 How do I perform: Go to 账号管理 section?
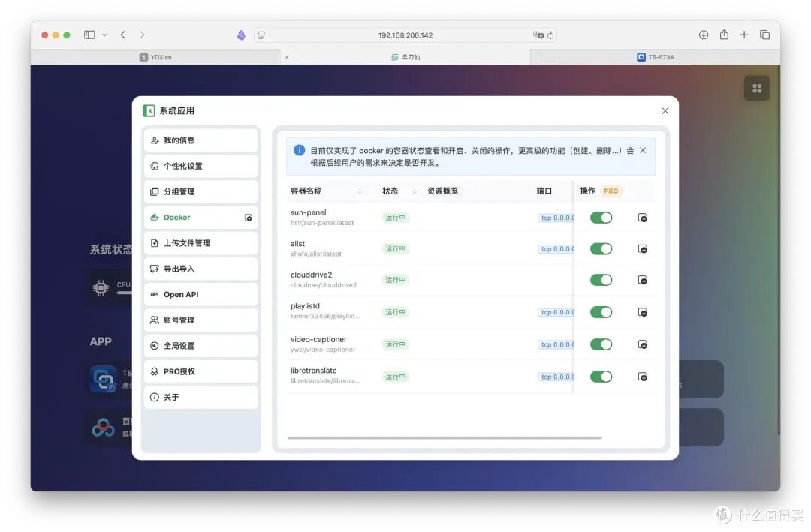point(200,320)
